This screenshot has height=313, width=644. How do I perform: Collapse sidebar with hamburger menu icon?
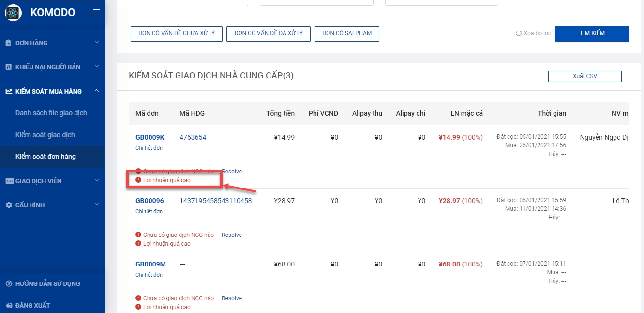click(x=93, y=13)
